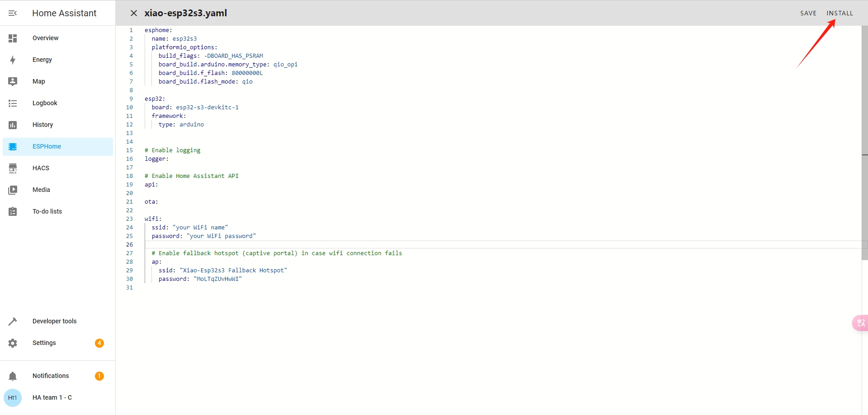Click the 'type: arduino' line

tap(181, 125)
